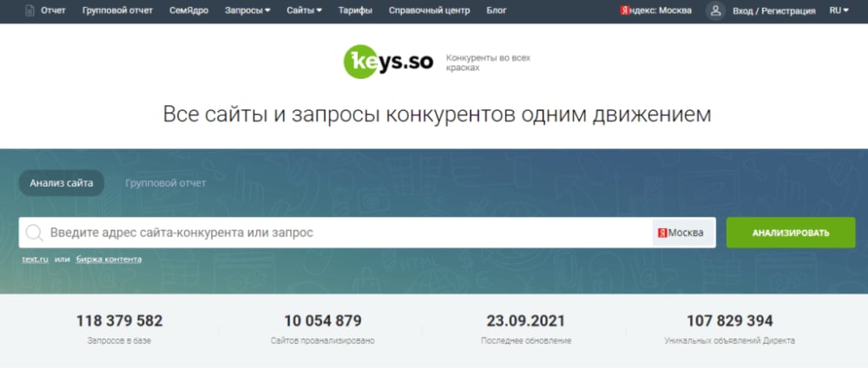
Task: Click the Запросов в базе label
Action: coord(119,340)
